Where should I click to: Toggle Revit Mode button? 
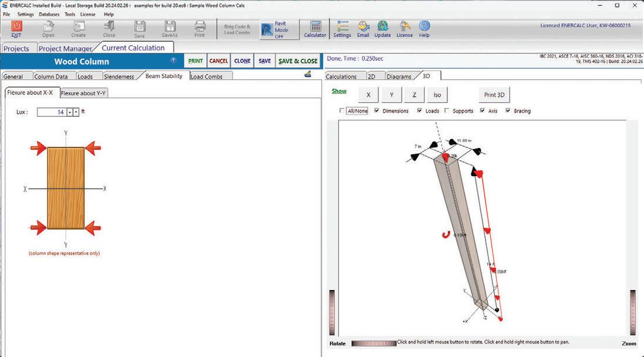279,29
